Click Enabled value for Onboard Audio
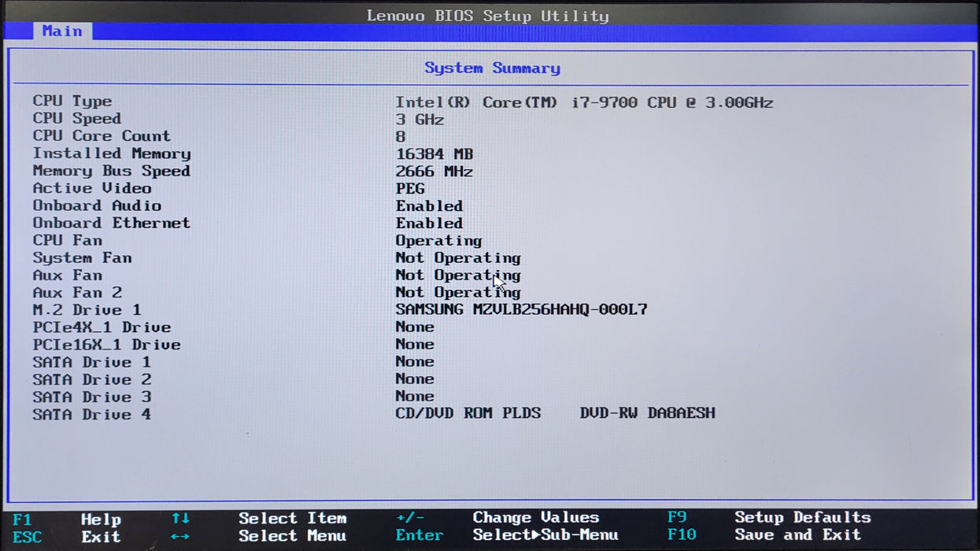Image resolution: width=980 pixels, height=551 pixels. coord(429,206)
